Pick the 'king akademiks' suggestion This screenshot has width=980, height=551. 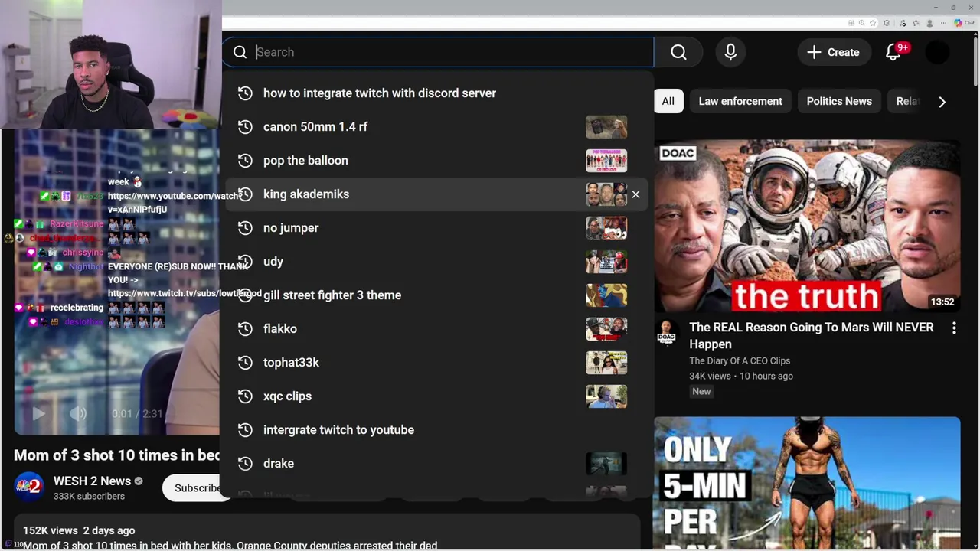point(437,194)
